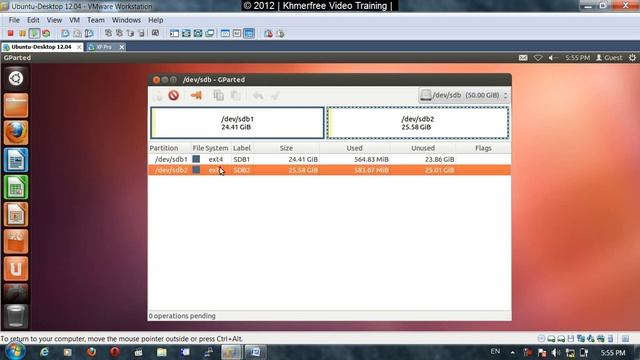Open the VMware File menu
The image size is (640, 360).
tap(14, 20)
